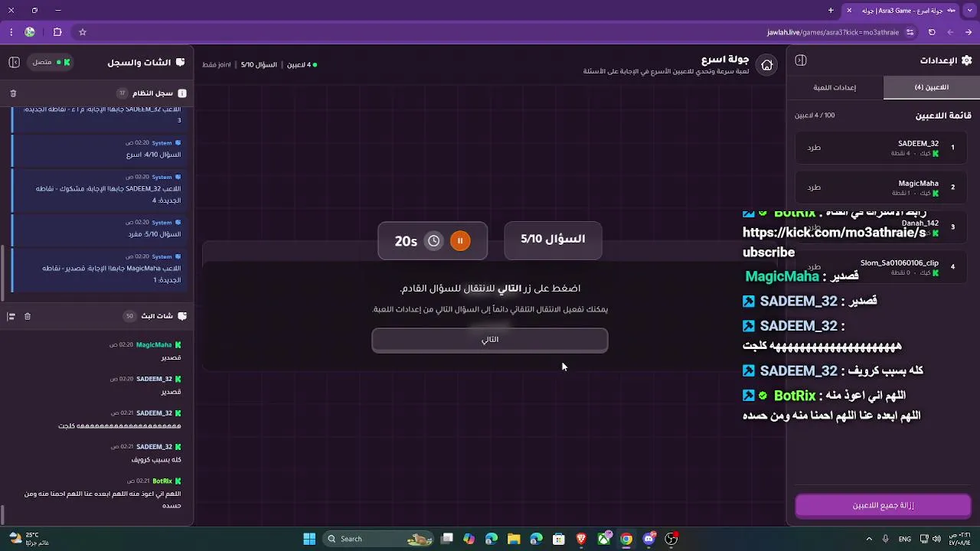Reload the page in browser toolbar

pos(932,32)
